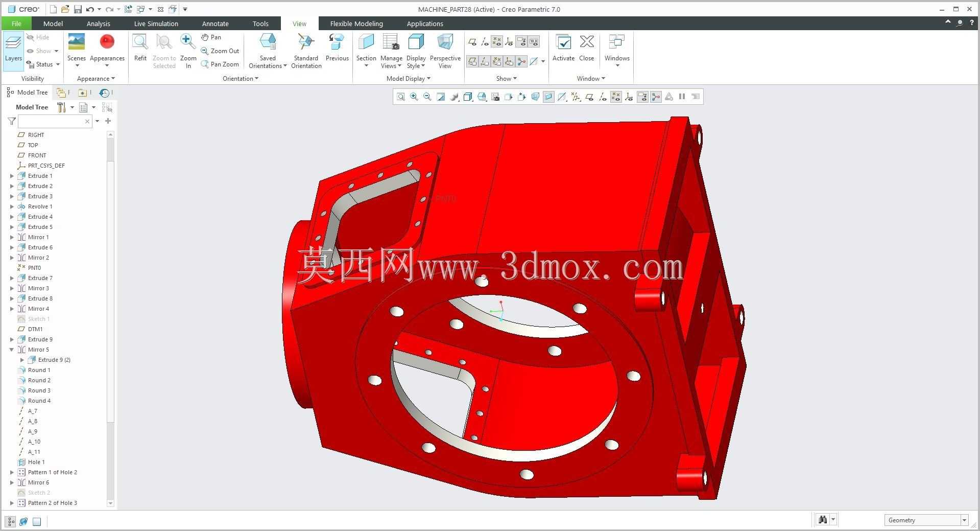Click the pause simulation icon in graphics toolbar

(x=682, y=97)
